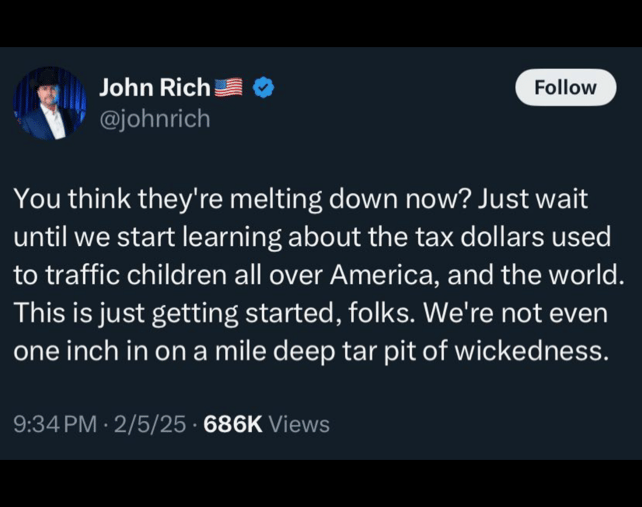This screenshot has height=507, width=642.
Task: Open John Rich's profile avatar photo
Action: coord(50,103)
